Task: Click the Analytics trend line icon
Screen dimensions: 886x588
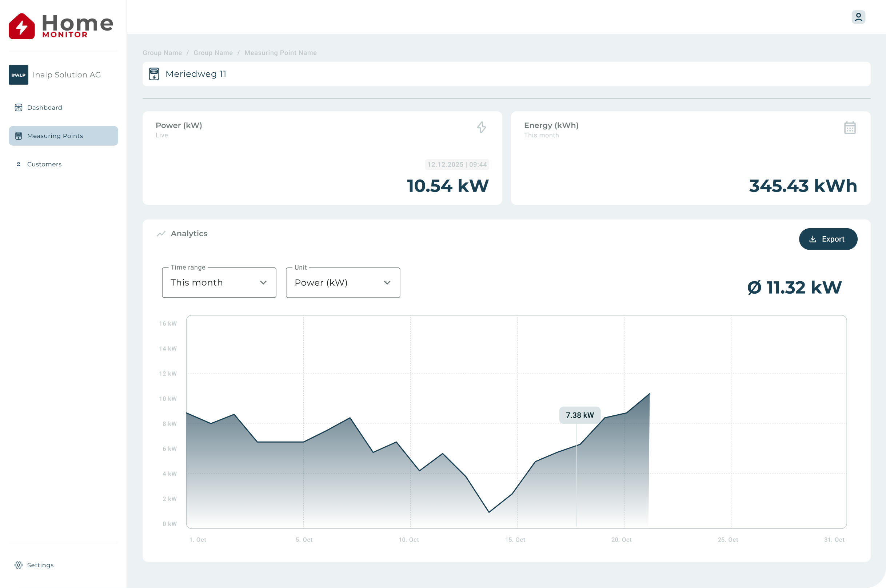Action: click(x=161, y=234)
